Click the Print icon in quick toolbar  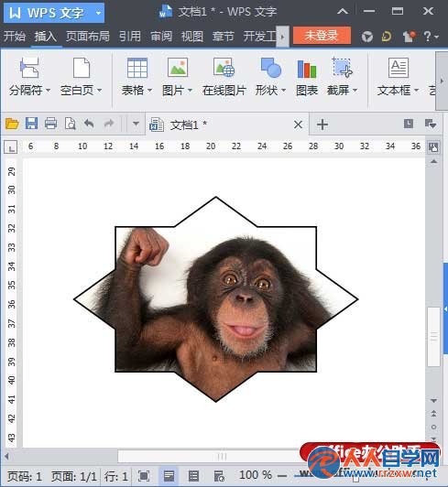pos(50,124)
